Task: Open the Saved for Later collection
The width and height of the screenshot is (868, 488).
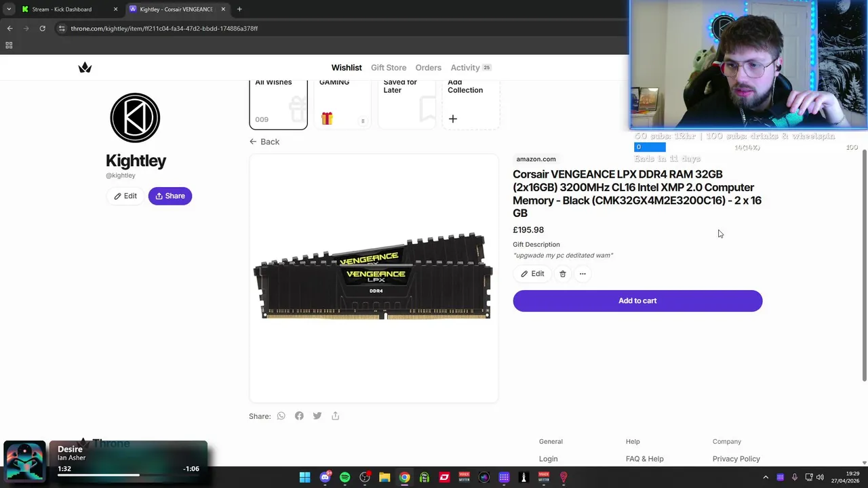Action: [x=406, y=104]
